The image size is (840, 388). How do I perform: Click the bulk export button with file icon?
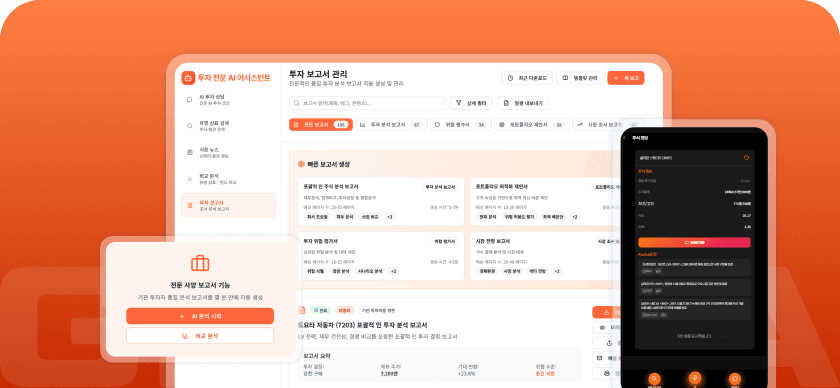tap(523, 103)
